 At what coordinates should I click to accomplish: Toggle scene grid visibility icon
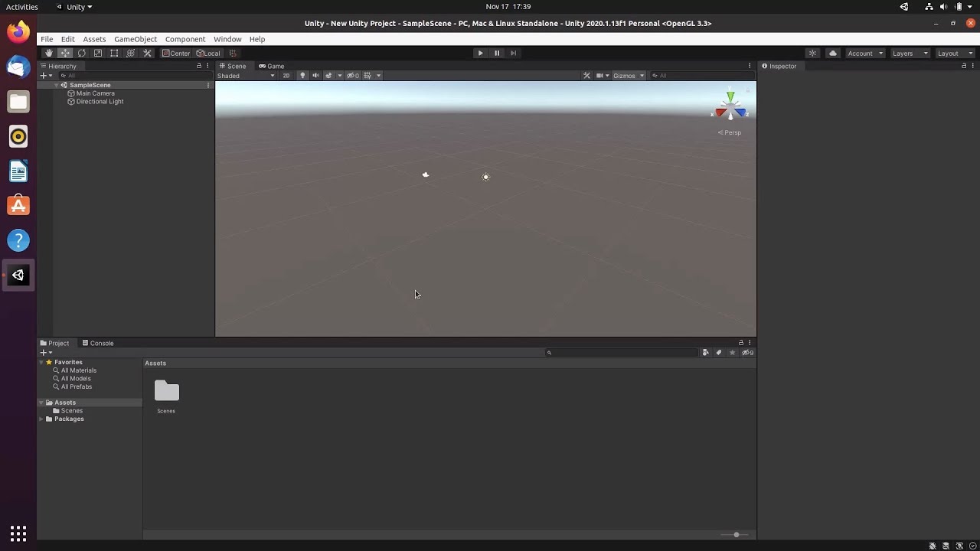367,76
